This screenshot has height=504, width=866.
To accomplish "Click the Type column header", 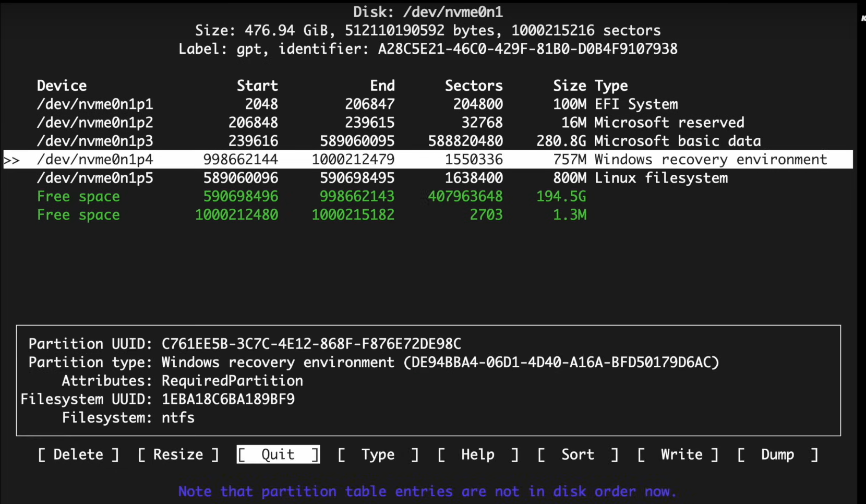I will click(611, 86).
